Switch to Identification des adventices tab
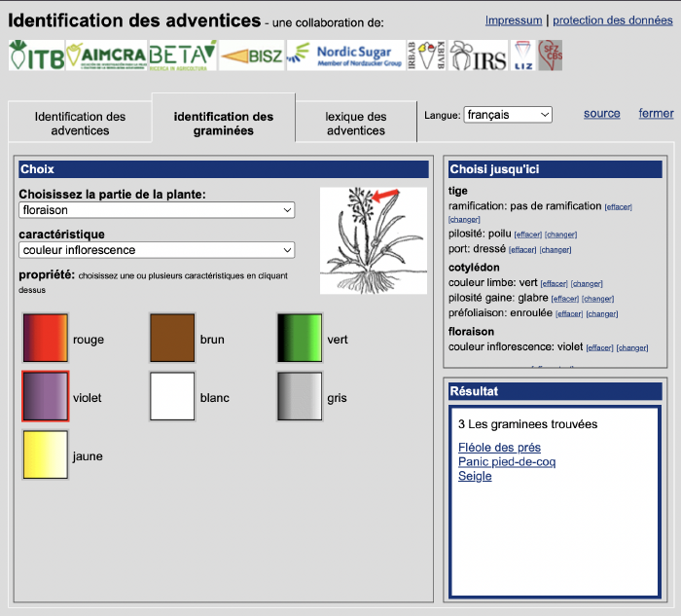The image size is (681, 616). 80,124
